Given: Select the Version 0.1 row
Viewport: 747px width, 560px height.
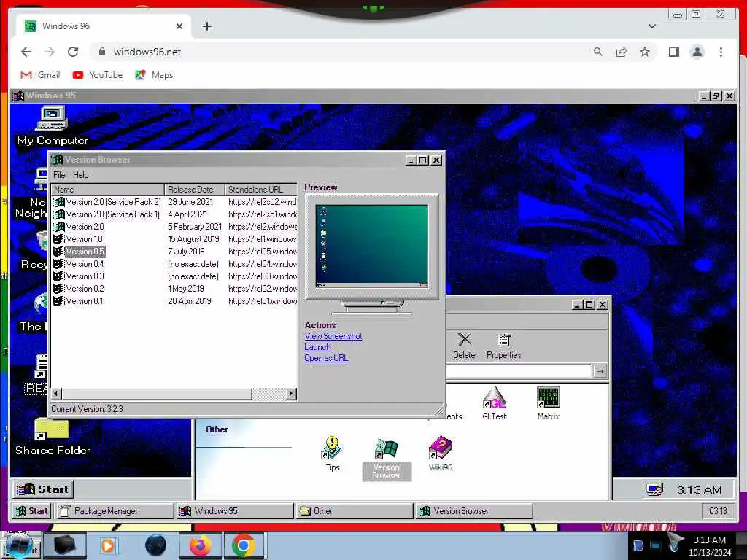Looking at the screenshot, I should click(174, 301).
